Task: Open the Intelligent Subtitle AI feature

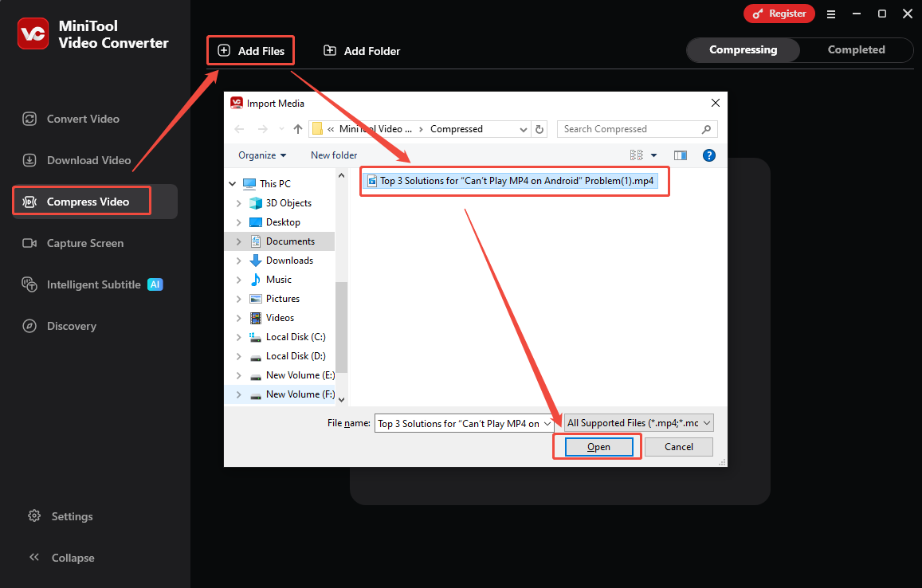Action: [92, 284]
